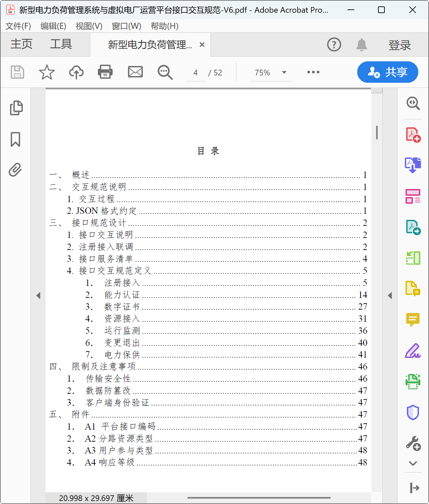Expand the 75% zoom level dropdown
The height and width of the screenshot is (504, 429).
click(x=284, y=72)
